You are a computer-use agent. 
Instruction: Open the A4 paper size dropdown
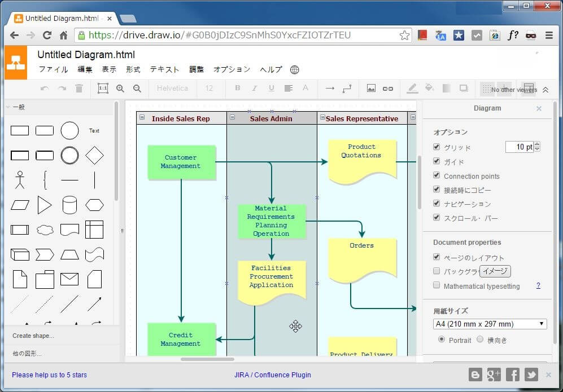coord(490,324)
